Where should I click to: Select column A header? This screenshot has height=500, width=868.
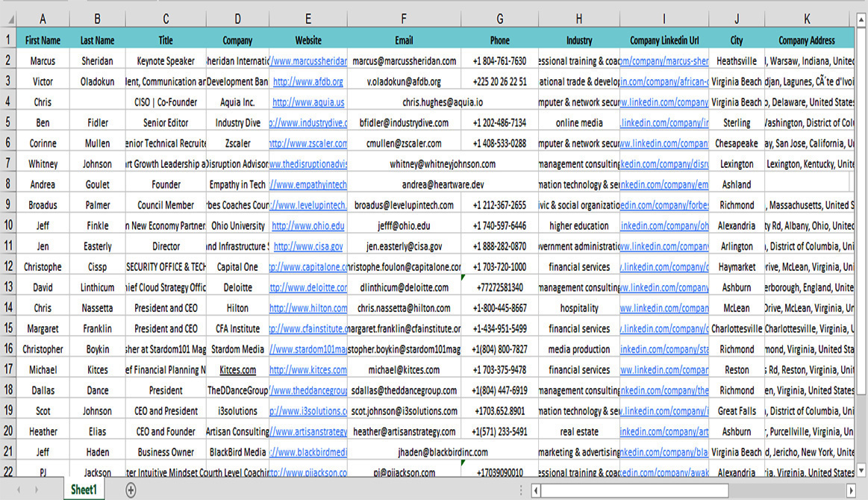(43, 19)
